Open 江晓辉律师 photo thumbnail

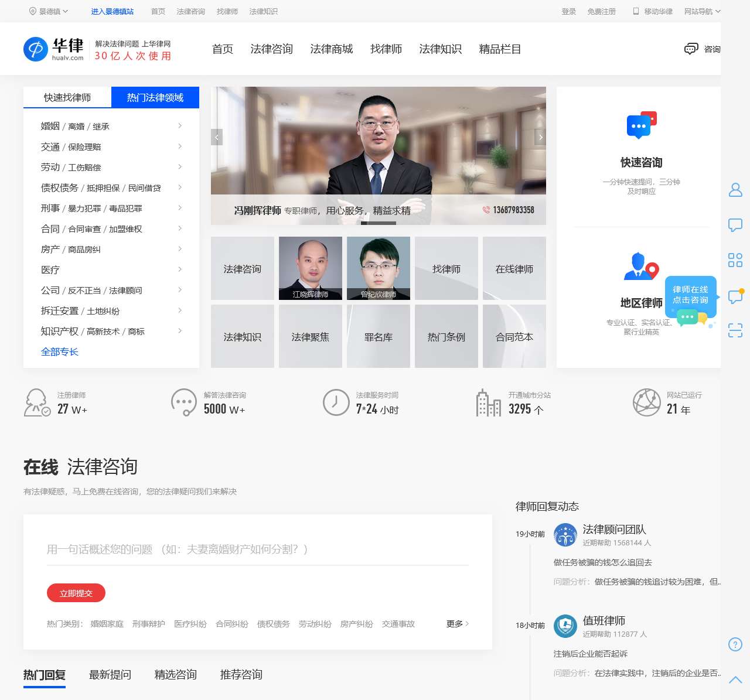(311, 268)
